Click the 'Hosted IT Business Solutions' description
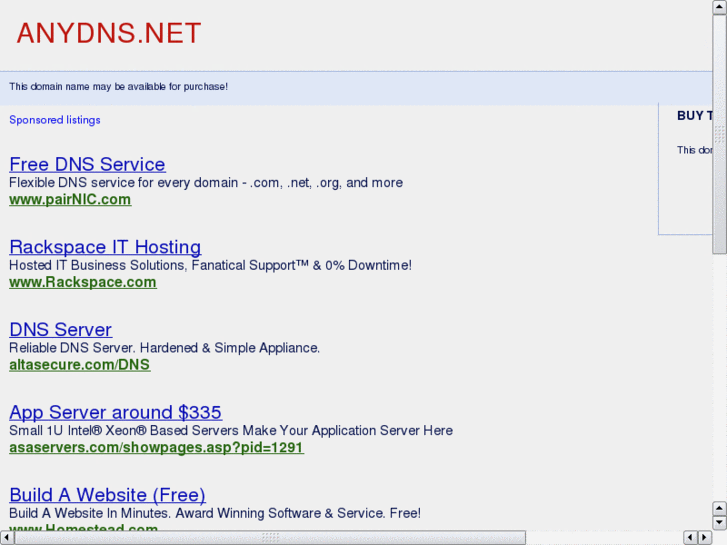727x545 pixels. click(210, 265)
